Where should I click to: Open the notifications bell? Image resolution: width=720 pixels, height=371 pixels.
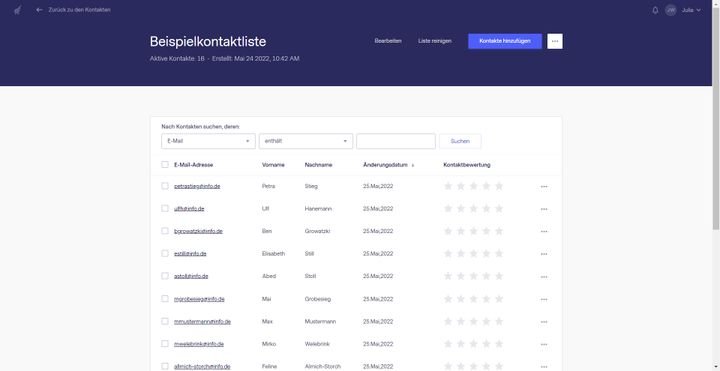tap(655, 10)
